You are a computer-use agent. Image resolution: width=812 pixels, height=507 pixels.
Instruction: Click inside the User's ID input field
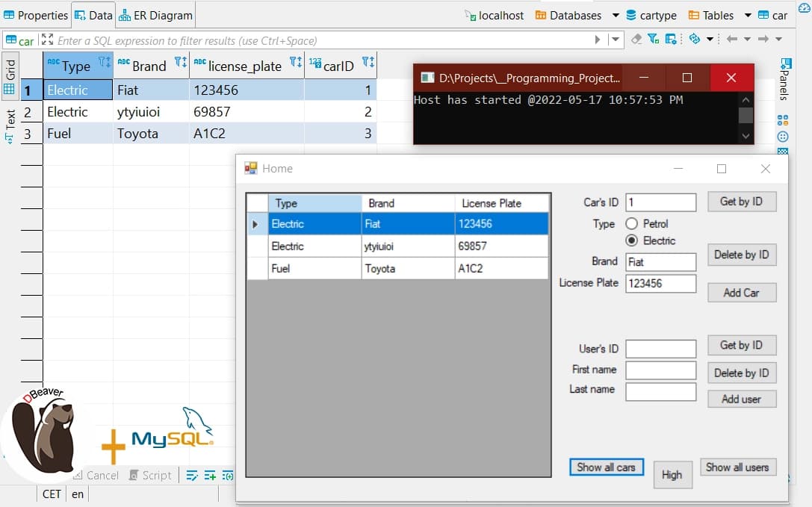(660, 348)
